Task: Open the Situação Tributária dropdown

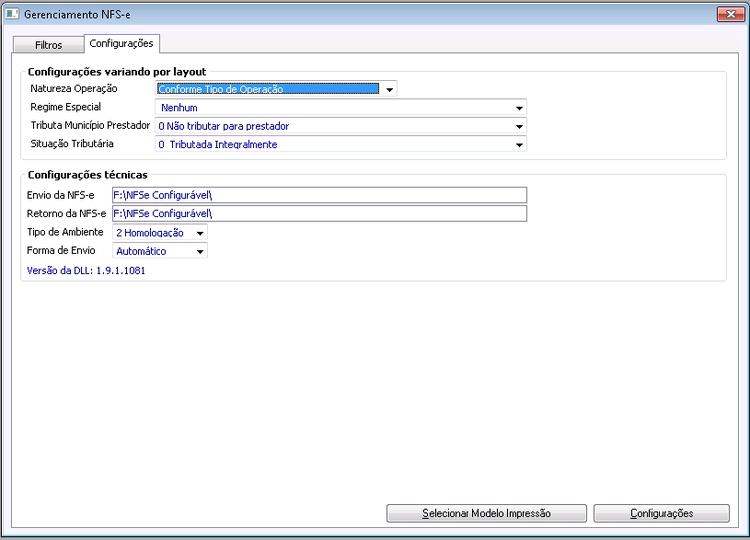Action: (519, 145)
